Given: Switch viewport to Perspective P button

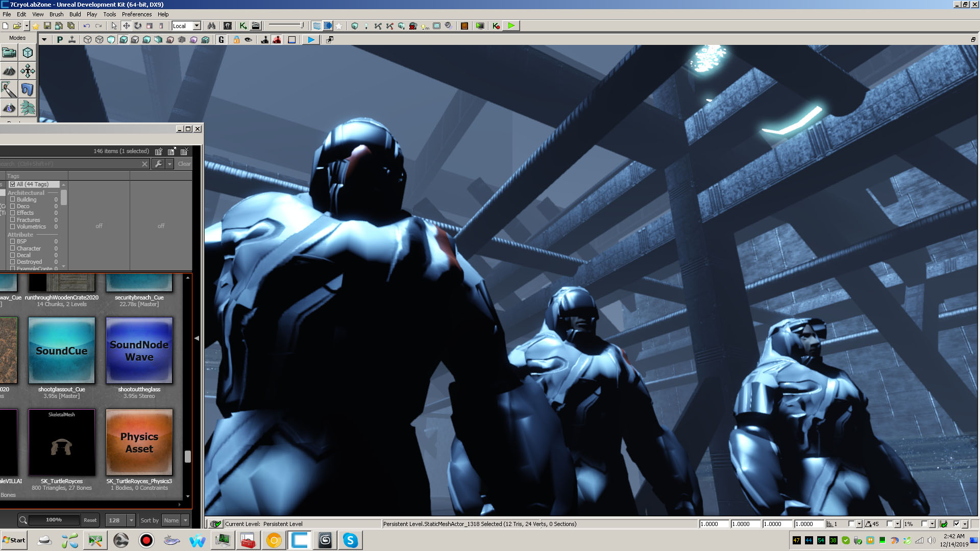Looking at the screenshot, I should pyautogui.click(x=60, y=39).
